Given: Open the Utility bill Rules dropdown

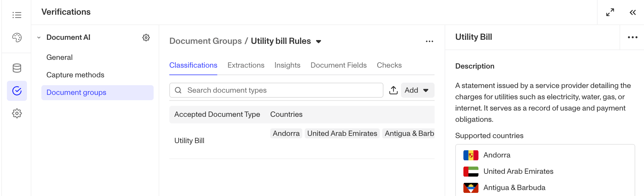Looking at the screenshot, I should click(x=319, y=41).
